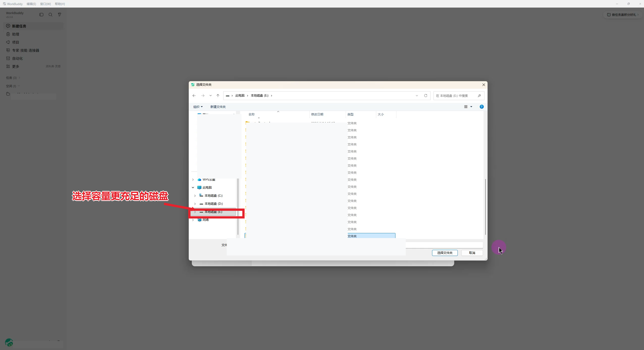This screenshot has width=644, height=350.
Task: Open the WorkBuddy search icon
Action: point(50,15)
